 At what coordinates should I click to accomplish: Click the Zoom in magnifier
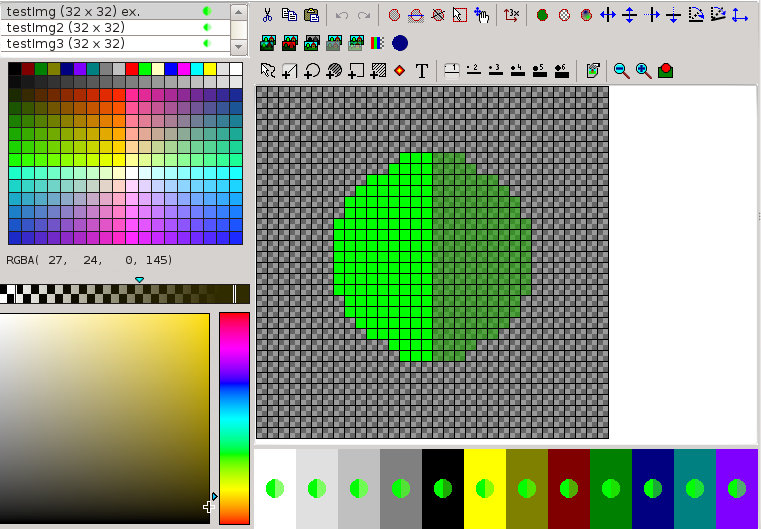[643, 71]
